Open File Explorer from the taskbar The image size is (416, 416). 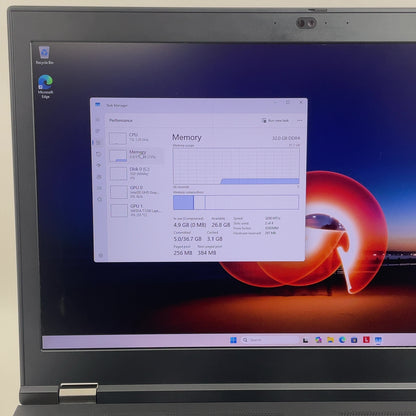(x=330, y=340)
